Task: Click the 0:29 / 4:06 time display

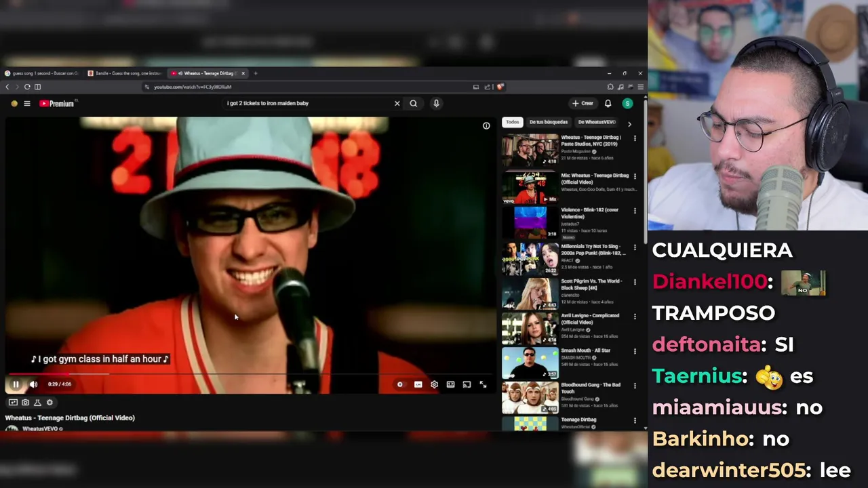Action: [60, 384]
